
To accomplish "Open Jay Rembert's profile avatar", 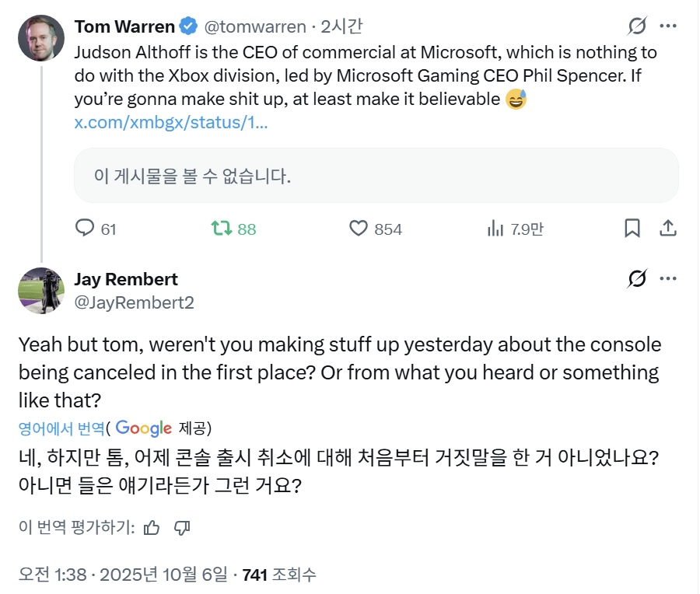I will [x=41, y=290].
